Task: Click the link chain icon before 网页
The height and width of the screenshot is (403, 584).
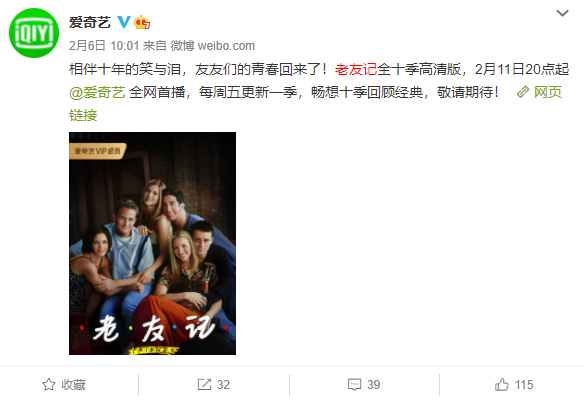Action: tap(523, 92)
